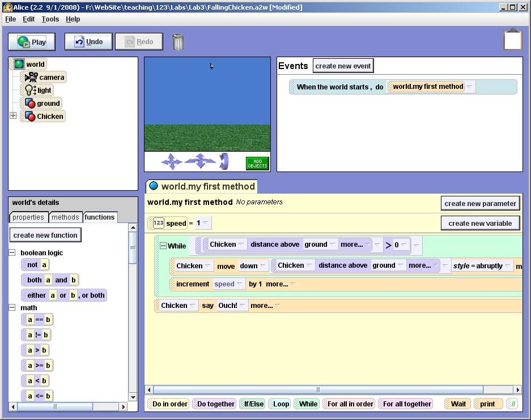Open the Help menu
The width and height of the screenshot is (531, 420).
[x=73, y=19]
